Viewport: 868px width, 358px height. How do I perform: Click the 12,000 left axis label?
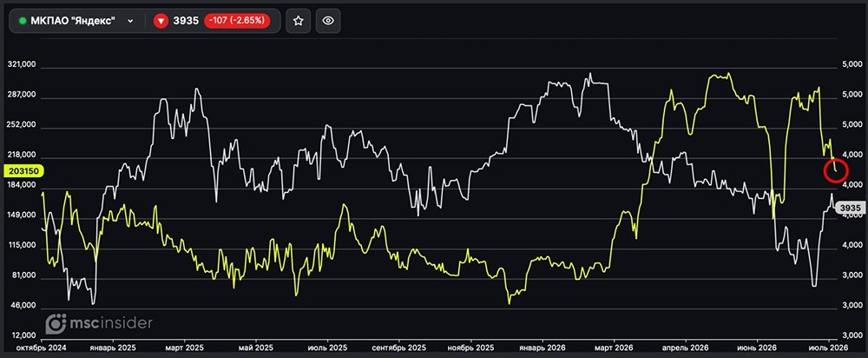point(23,335)
